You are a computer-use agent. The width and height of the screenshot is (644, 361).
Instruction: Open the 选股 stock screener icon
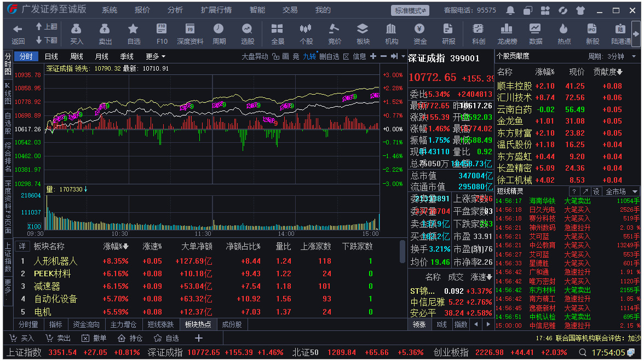pos(248,33)
